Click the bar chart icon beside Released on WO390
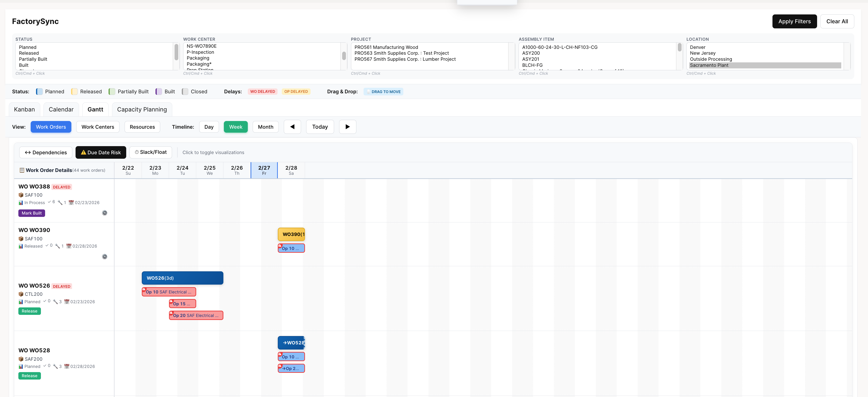The image size is (868, 397). [21, 246]
